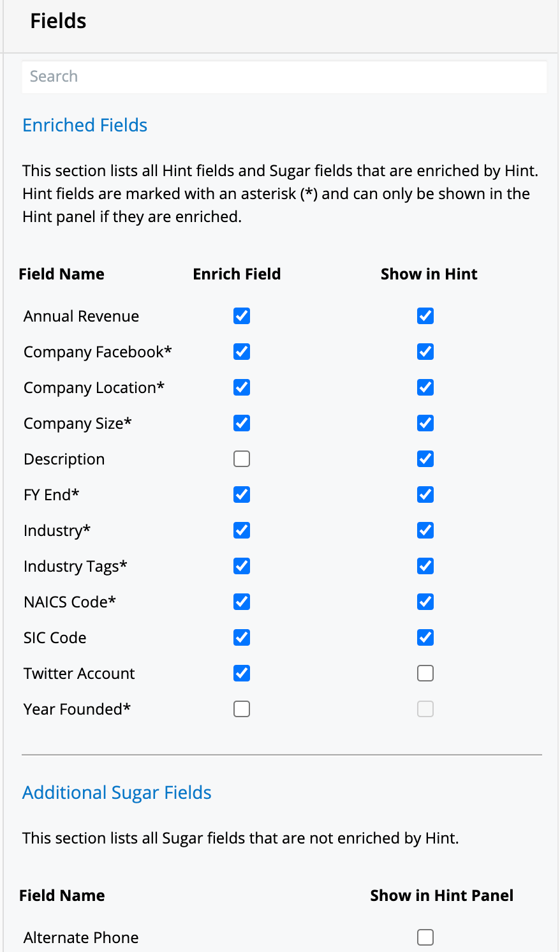Hide SIC Code from Hint panel

tap(425, 637)
